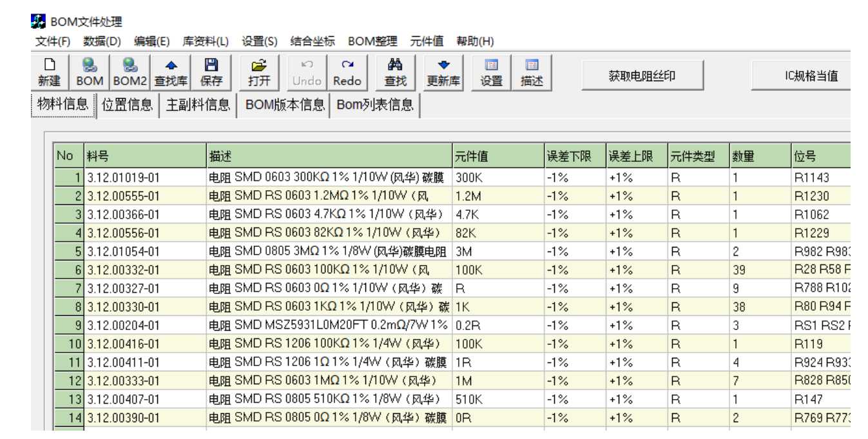This screenshot has height=439, width=868.
Task: Sort by the 元件值 column header
Action: 498,156
